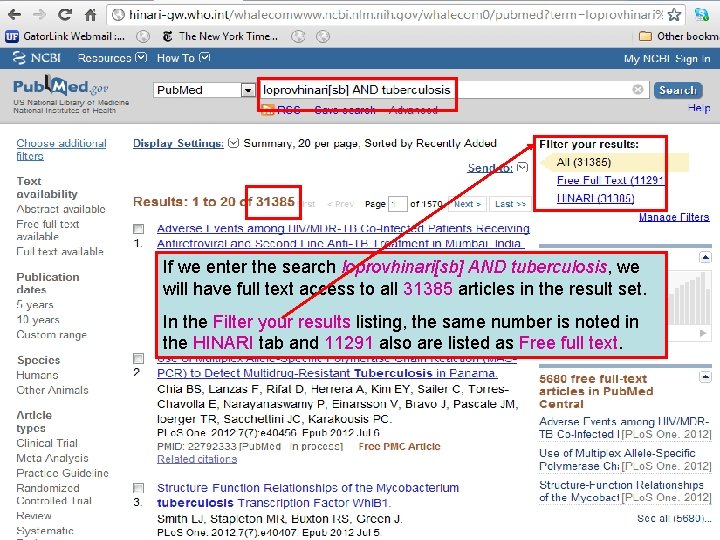Tick the checkbox for result 3
This screenshot has height=540, width=720.
(138, 488)
